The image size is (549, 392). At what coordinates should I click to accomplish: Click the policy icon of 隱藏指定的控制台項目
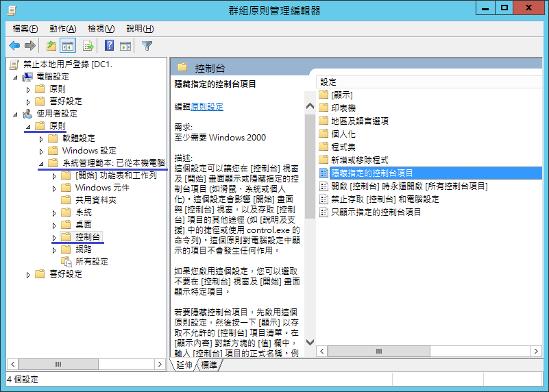(324, 173)
